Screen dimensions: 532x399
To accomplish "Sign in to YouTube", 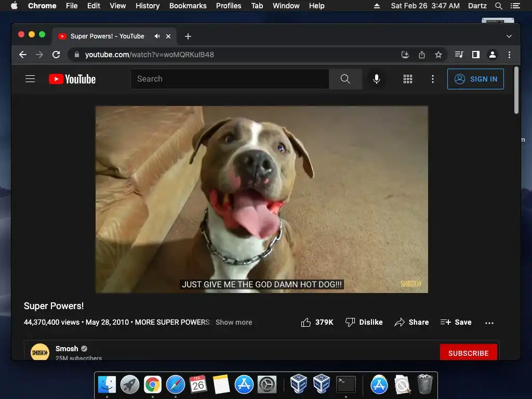I will click(x=475, y=79).
